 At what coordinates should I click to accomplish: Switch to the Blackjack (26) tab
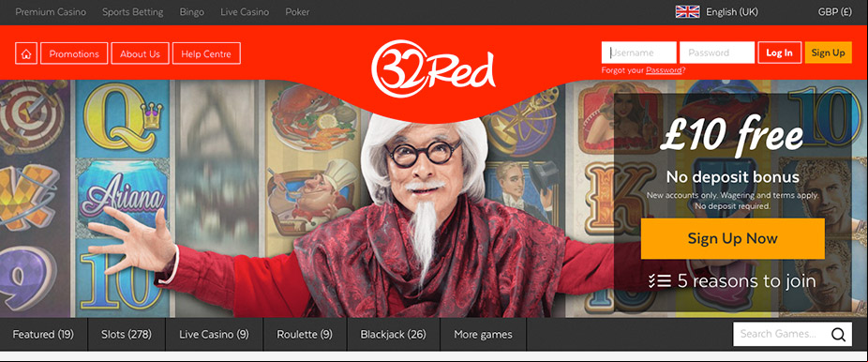tap(393, 334)
